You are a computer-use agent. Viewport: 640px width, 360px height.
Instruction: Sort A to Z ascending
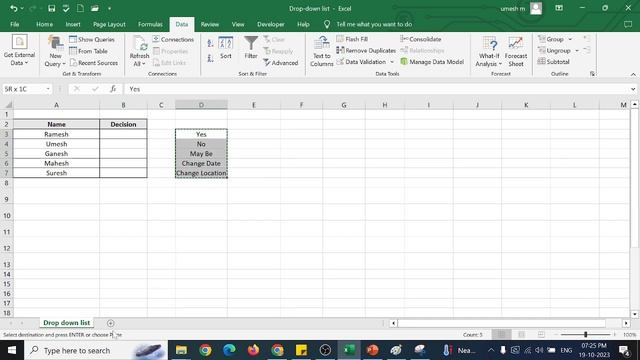(x=210, y=43)
